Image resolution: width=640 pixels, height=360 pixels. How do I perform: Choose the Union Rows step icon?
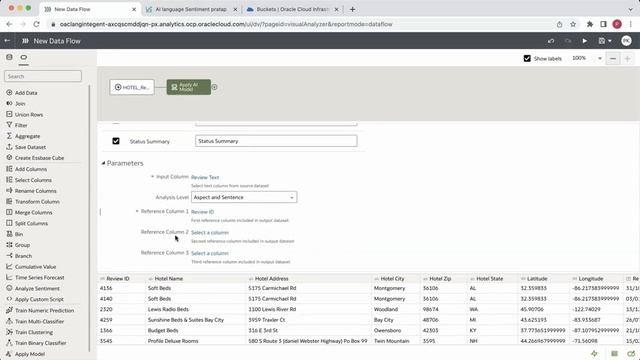[x=9, y=114]
